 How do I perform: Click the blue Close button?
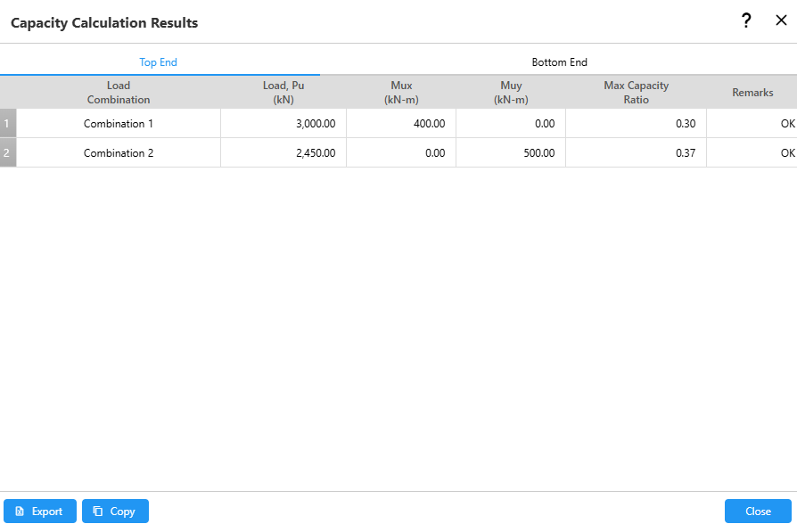pos(758,512)
